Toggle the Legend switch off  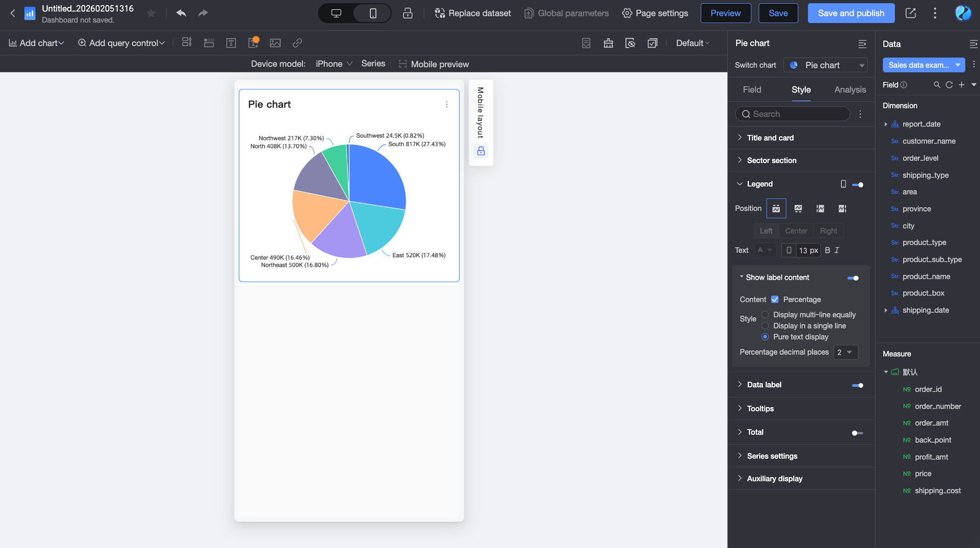pos(858,185)
